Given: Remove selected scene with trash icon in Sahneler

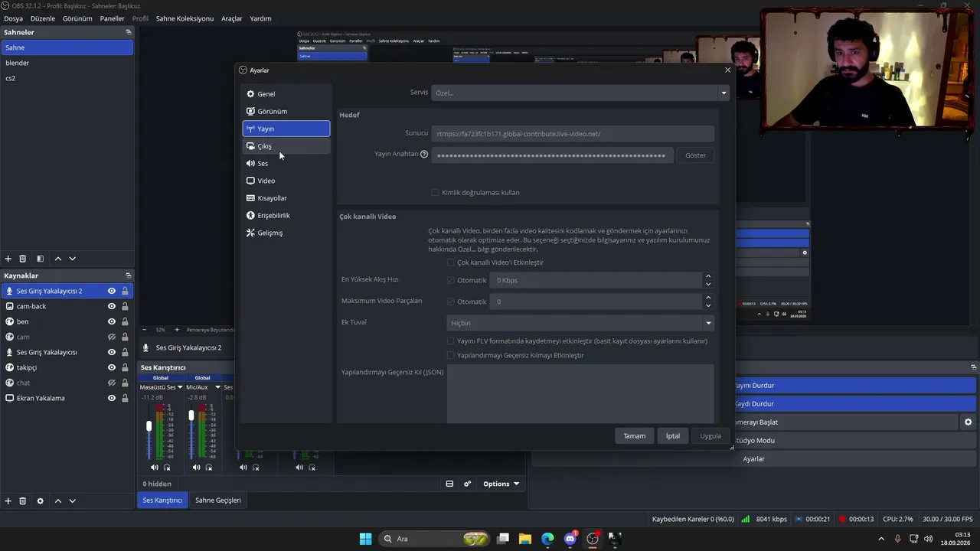Looking at the screenshot, I should (22, 259).
